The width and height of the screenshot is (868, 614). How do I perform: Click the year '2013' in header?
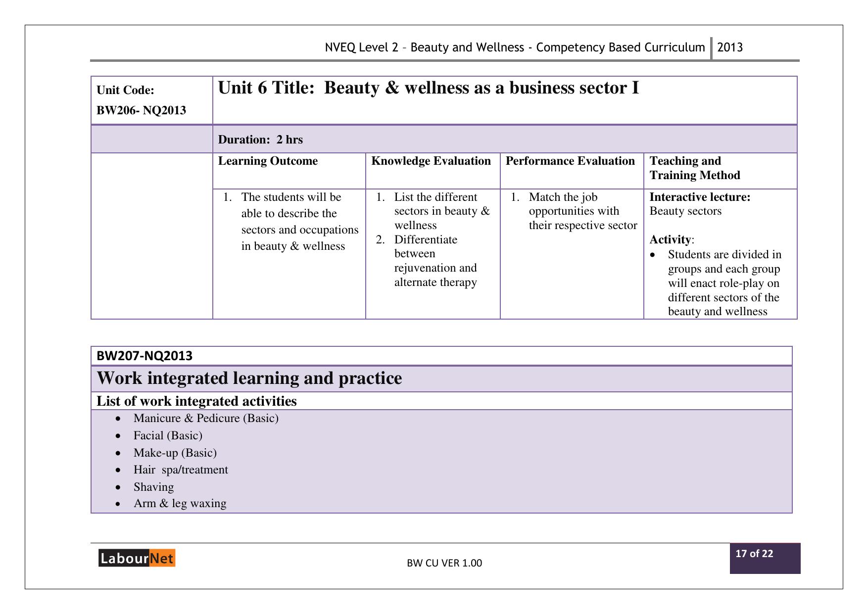(x=730, y=47)
